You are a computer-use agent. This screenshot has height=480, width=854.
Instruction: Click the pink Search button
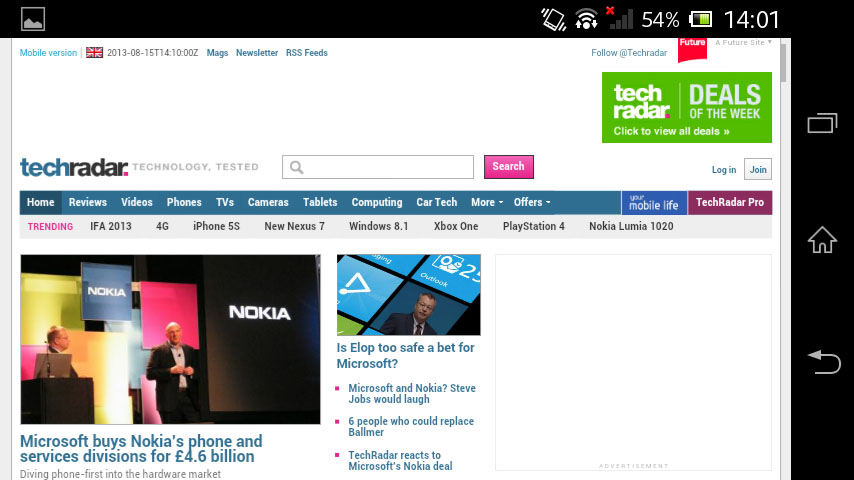tap(509, 167)
